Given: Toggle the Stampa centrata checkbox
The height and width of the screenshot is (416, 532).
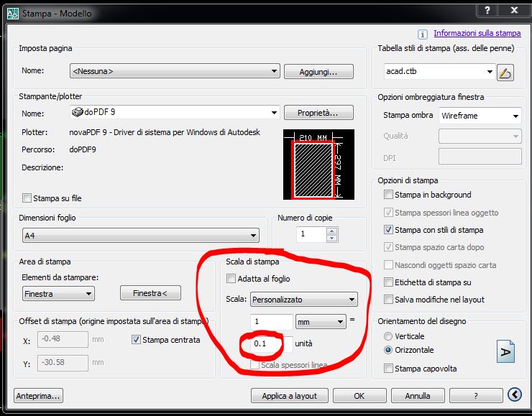Looking at the screenshot, I should (x=137, y=340).
